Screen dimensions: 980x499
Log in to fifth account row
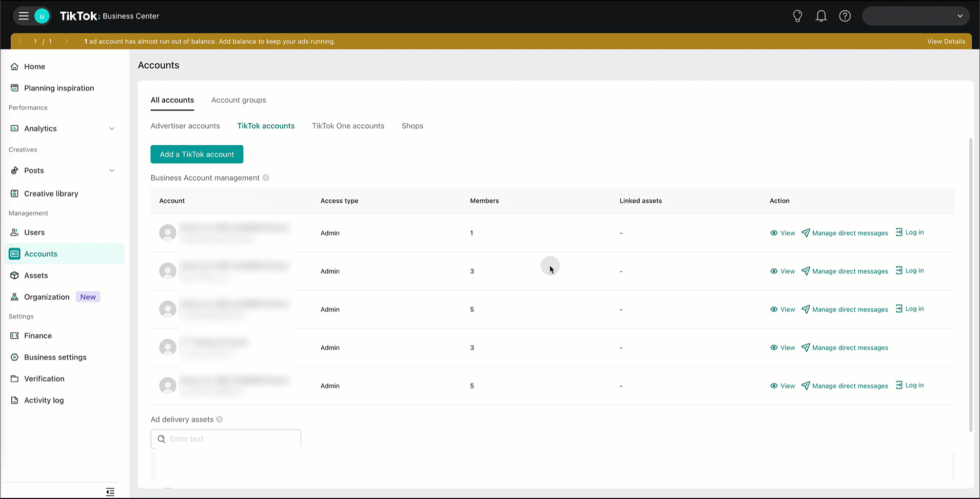click(910, 385)
